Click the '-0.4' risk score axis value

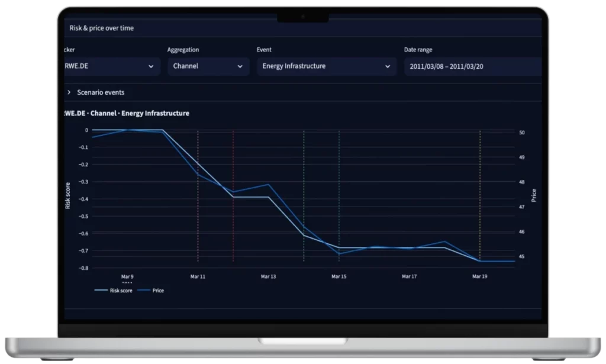(83, 199)
